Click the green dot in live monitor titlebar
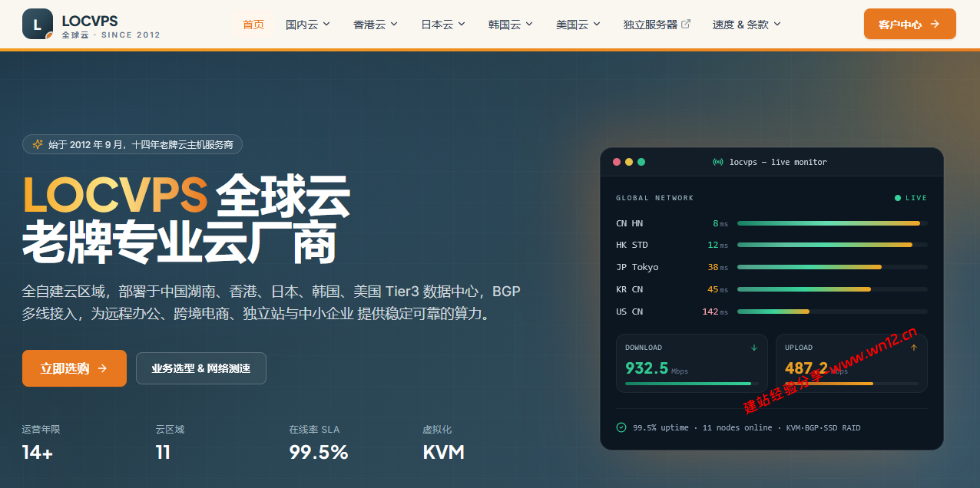 point(641,162)
